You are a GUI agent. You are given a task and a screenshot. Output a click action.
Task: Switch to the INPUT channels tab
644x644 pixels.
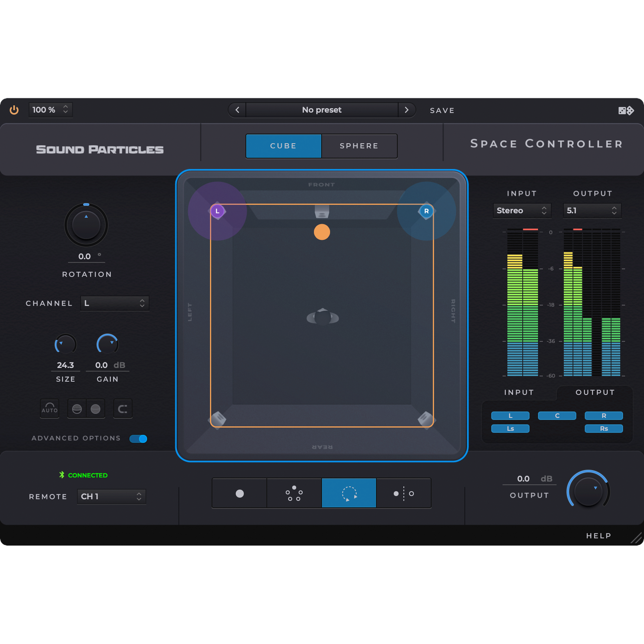tap(519, 392)
